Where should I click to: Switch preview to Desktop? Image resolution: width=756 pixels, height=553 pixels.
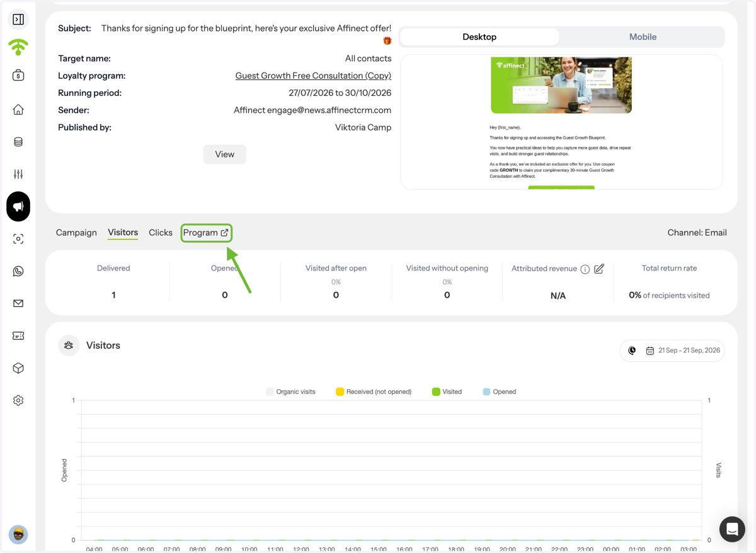(479, 37)
